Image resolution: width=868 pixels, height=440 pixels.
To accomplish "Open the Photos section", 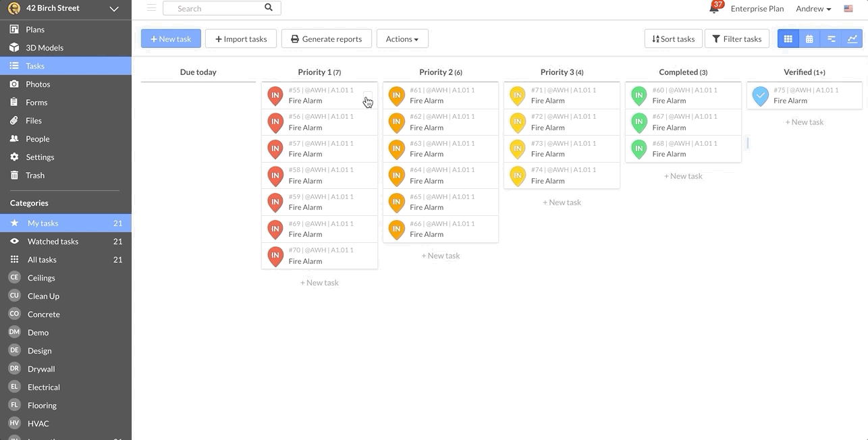I will tap(37, 84).
